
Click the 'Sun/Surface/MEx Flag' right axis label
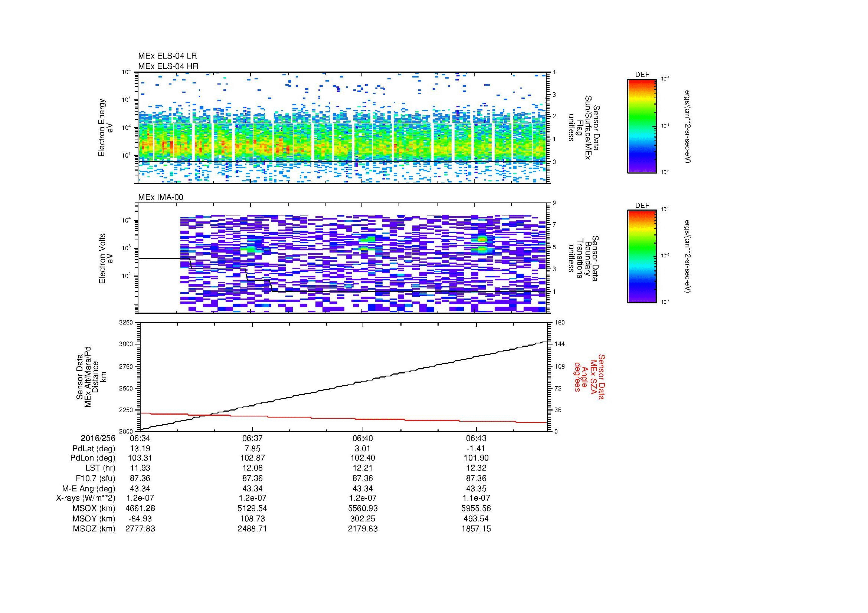[584, 128]
